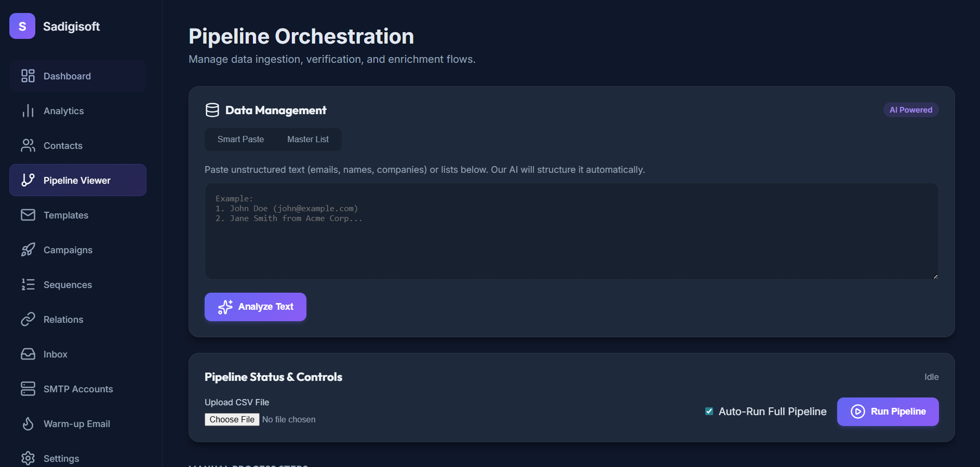
Task: Open Relations using the link icon
Action: click(x=28, y=320)
